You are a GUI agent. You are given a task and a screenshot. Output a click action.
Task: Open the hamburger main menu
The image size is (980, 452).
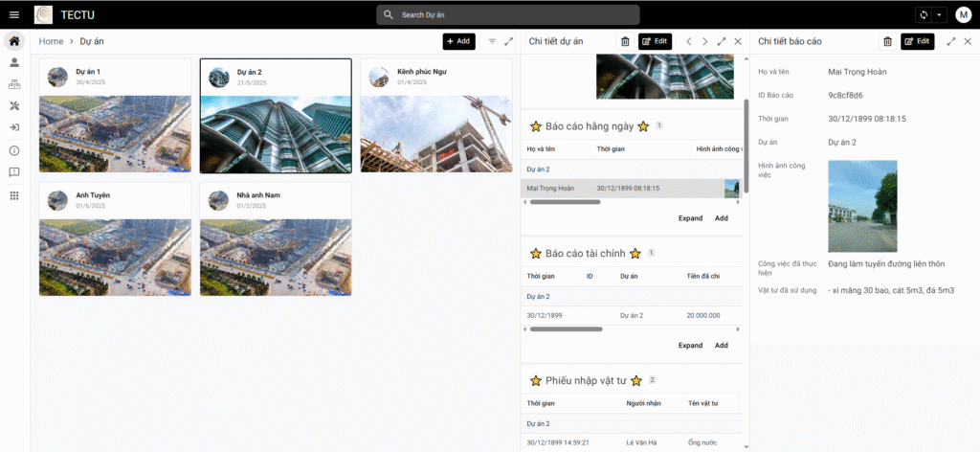tap(14, 15)
